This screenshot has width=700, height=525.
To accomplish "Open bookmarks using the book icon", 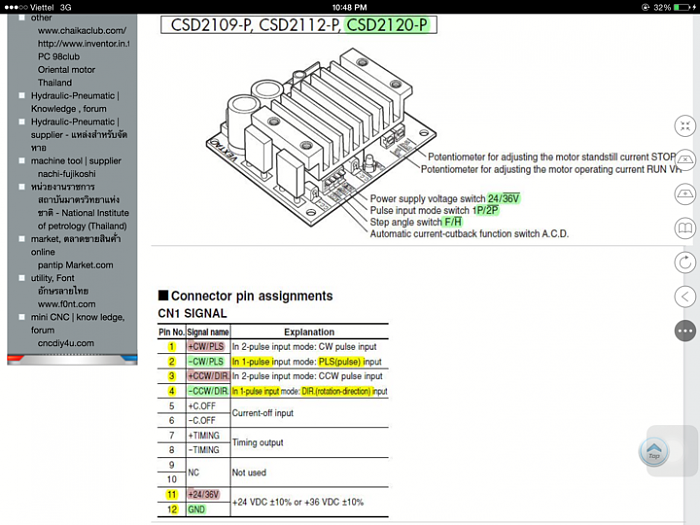I will pos(685,228).
